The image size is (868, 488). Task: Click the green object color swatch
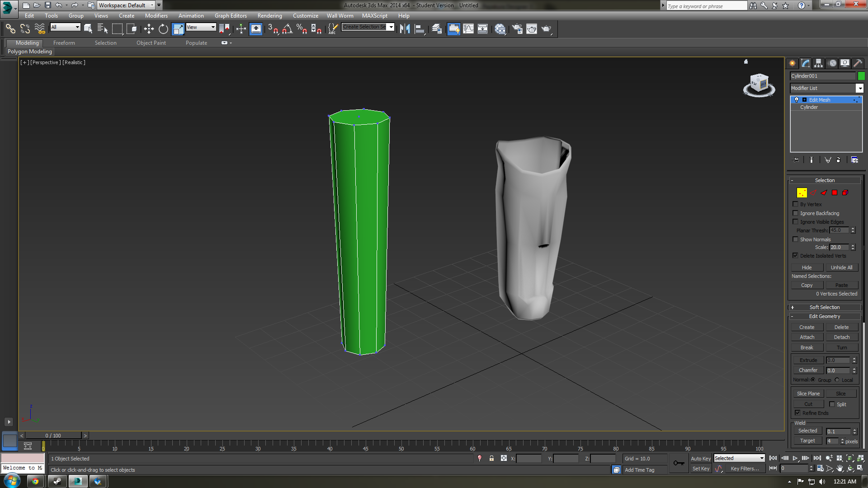pos(861,76)
